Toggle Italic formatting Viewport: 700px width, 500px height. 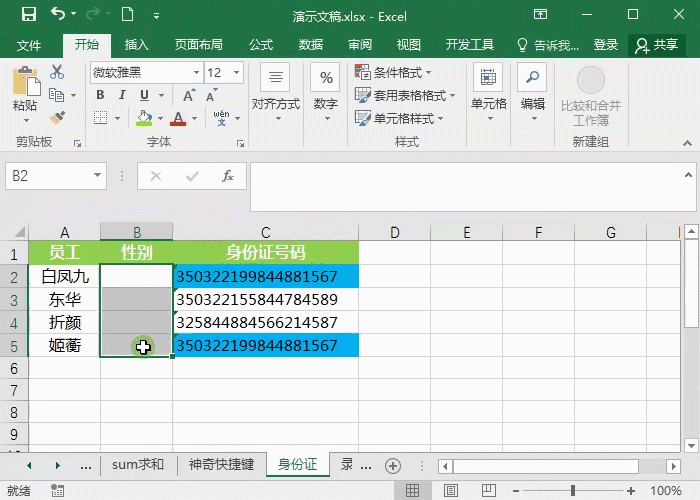(122, 95)
